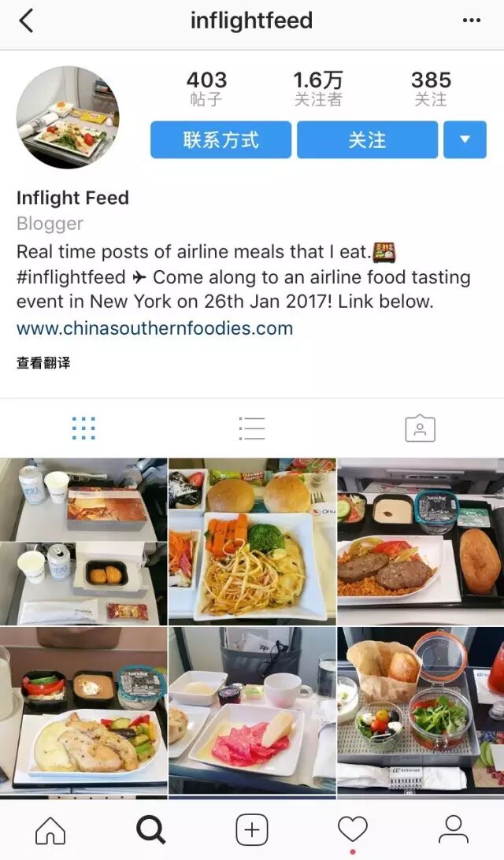Image resolution: width=504 pixels, height=860 pixels.
Task: Switch to grid view tab
Action: click(83, 428)
